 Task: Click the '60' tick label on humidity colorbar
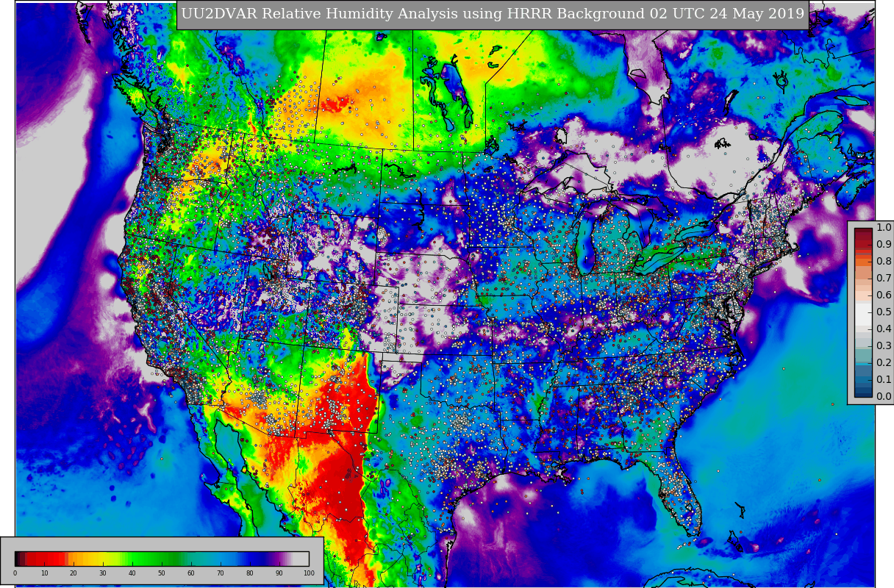(191, 573)
